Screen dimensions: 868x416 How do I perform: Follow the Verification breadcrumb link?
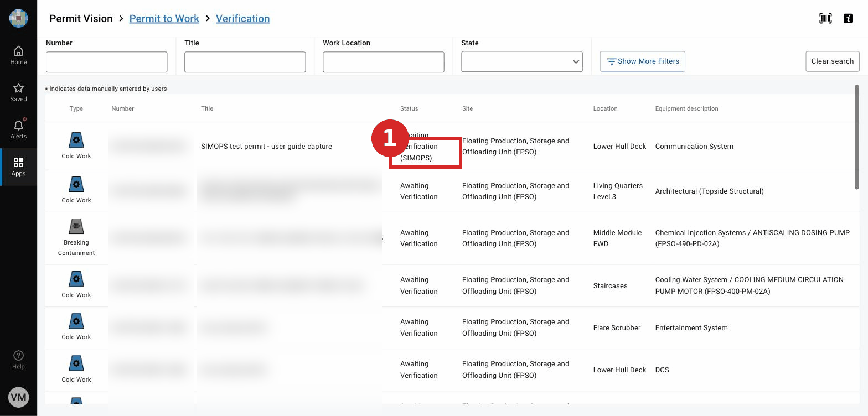[243, 18]
